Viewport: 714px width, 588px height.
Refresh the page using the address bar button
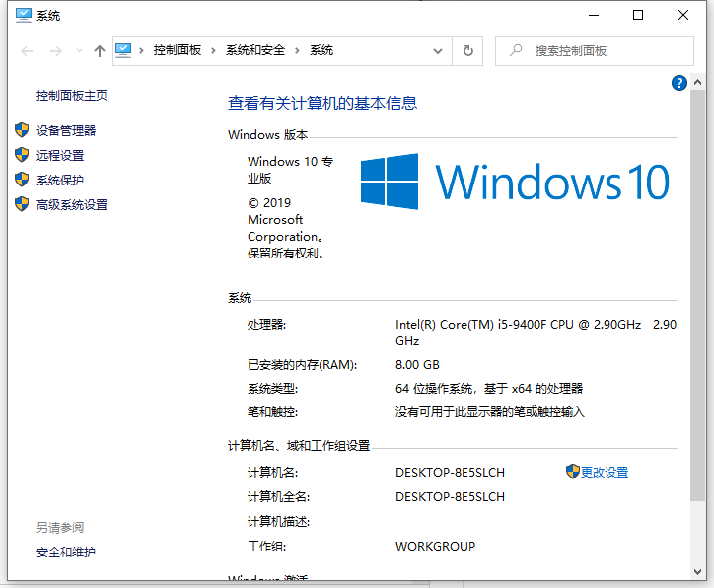467,50
